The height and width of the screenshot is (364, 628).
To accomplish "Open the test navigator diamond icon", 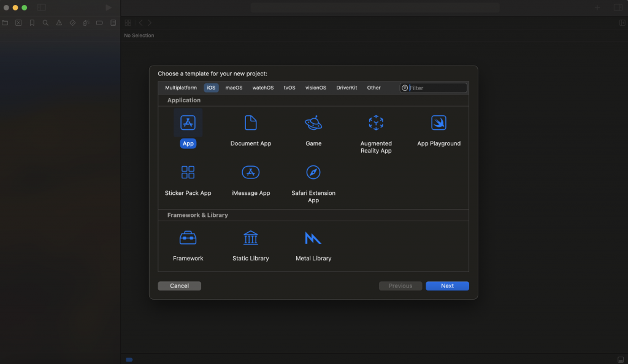I will tap(72, 23).
